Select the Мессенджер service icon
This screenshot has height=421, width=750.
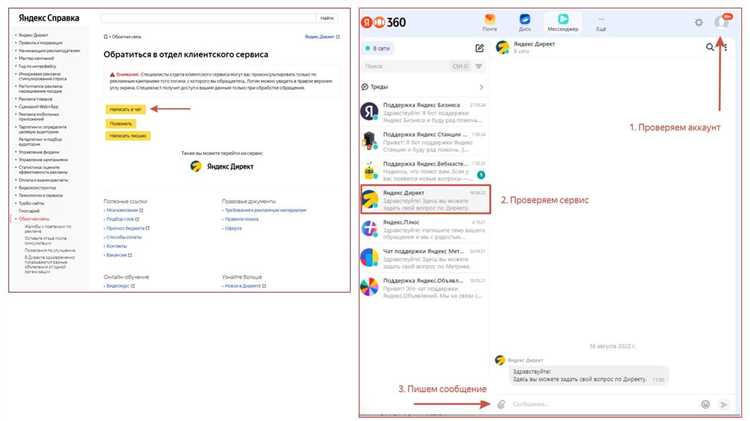[562, 22]
